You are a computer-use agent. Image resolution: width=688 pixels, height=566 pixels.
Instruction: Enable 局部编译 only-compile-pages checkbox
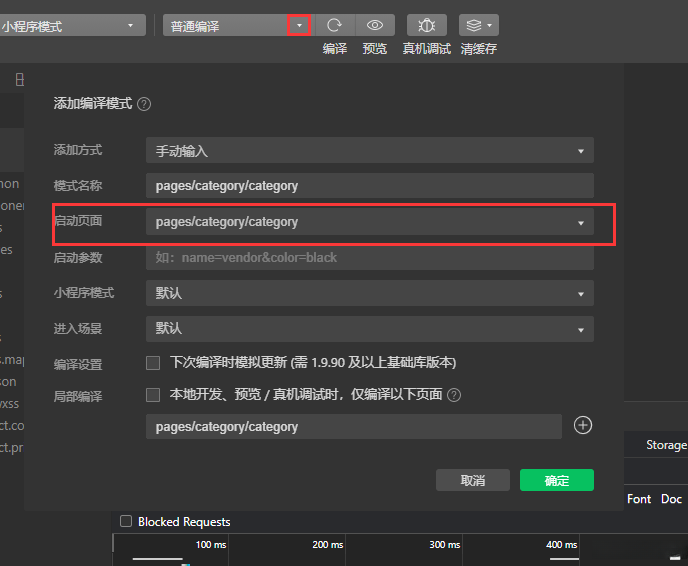click(x=153, y=395)
